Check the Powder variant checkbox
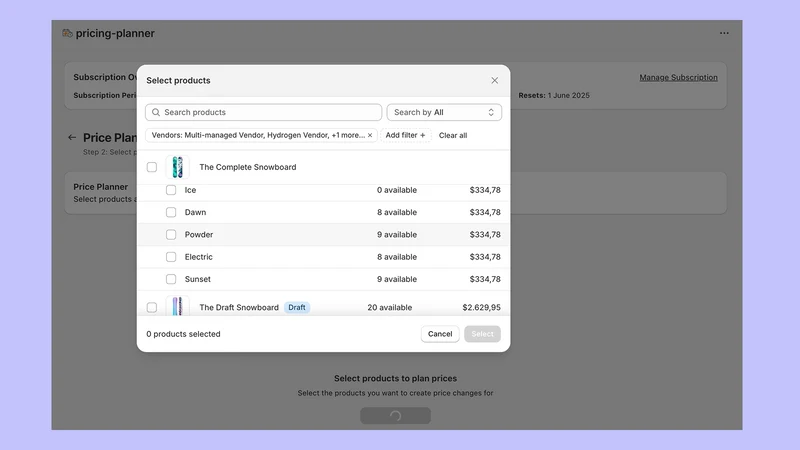Viewport: 800px width, 450px height. pos(171,235)
